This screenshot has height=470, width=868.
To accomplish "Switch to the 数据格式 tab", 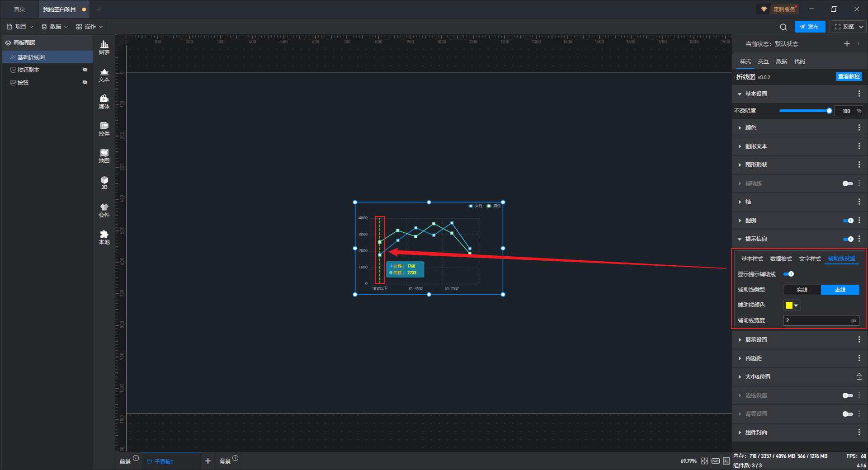I will click(x=781, y=259).
